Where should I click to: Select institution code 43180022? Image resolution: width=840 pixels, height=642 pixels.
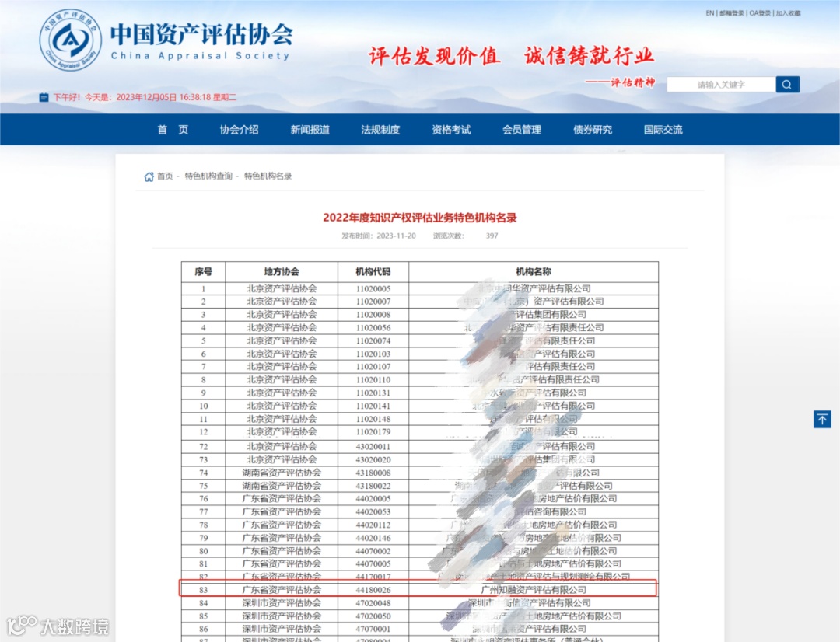click(373, 487)
